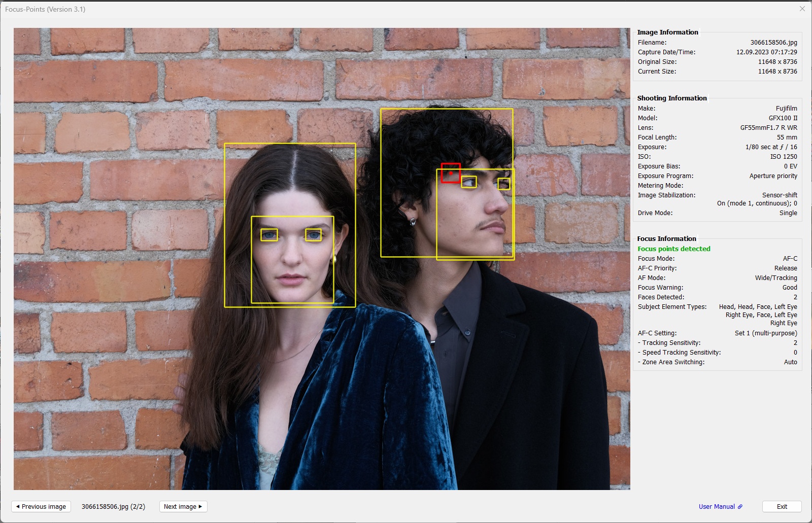Click the rightmost small yellow eye box

(x=503, y=184)
